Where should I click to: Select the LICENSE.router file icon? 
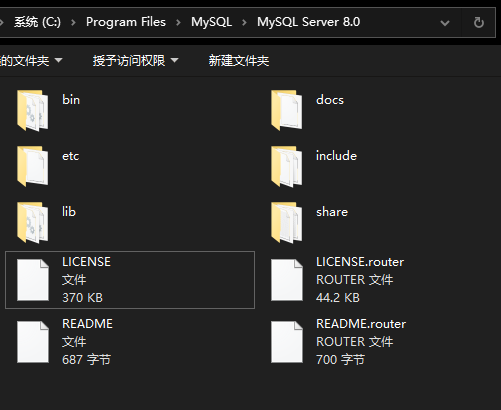point(287,280)
